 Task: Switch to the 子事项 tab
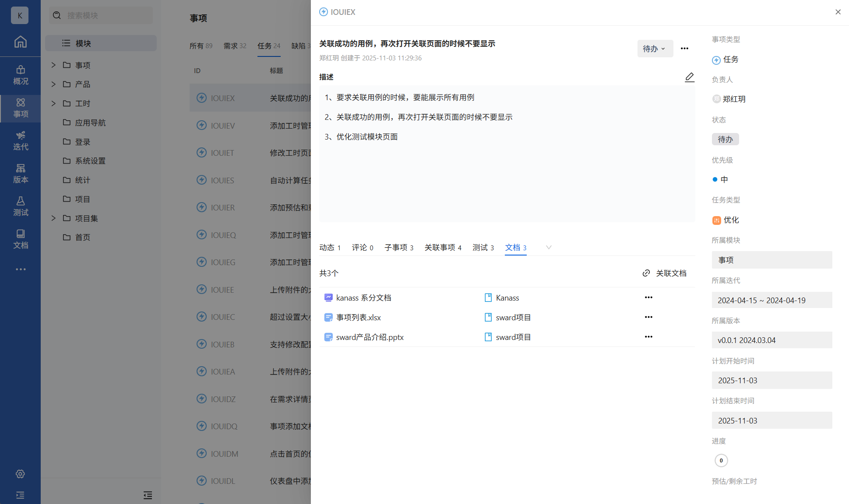click(x=398, y=248)
